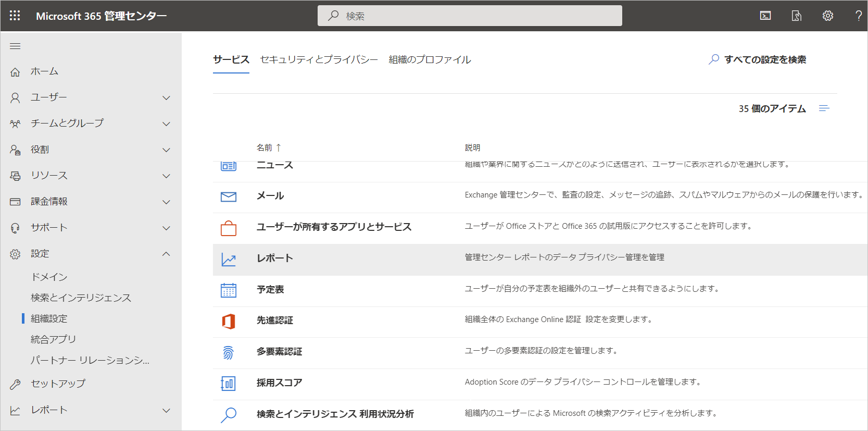Viewport: 868px width, 431px height.
Task: Open パートナー リレーションシップ in the sidebar
Action: coord(90,360)
